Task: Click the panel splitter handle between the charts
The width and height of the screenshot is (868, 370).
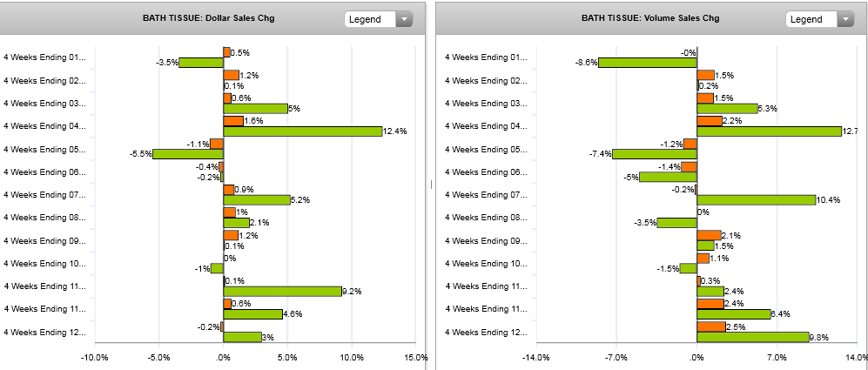Action: [x=431, y=184]
